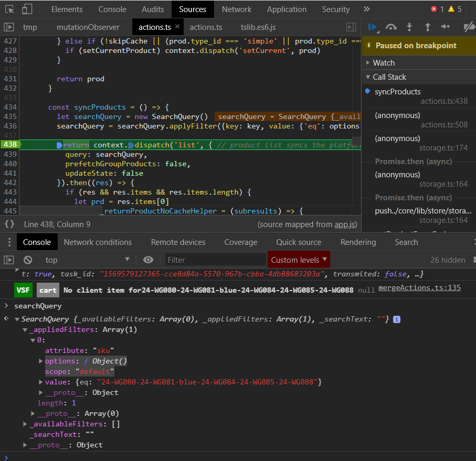Activate the inspect element picker icon
Screen dimensions: 476x461
coord(9,9)
